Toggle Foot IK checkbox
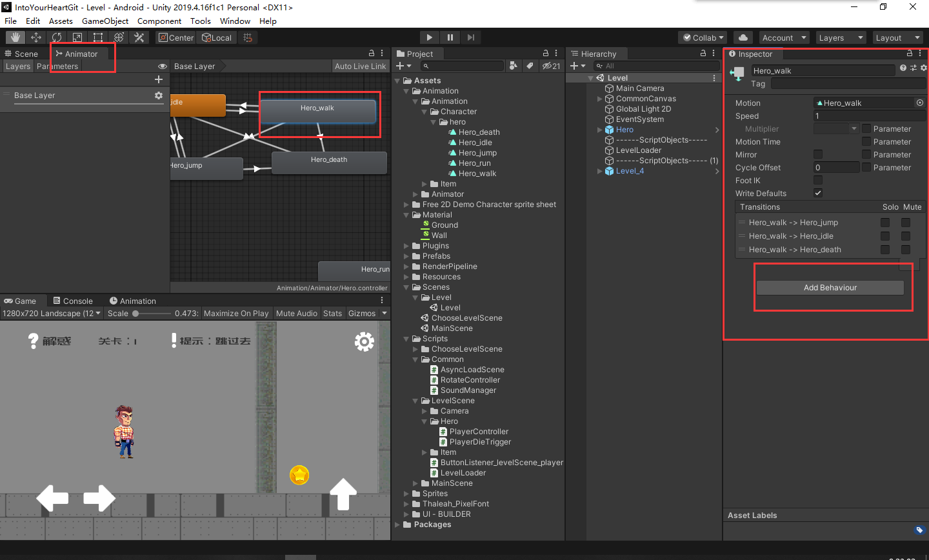This screenshot has height=560, width=929. [x=818, y=180]
